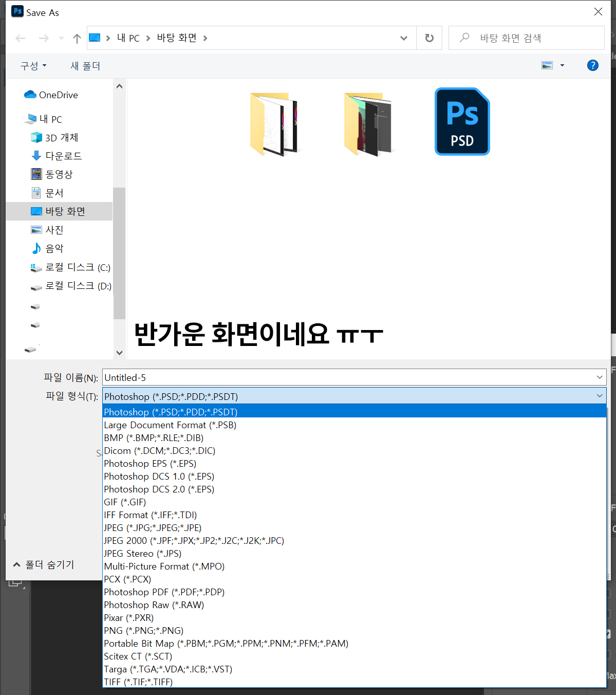Open the 다운로드 folder
This screenshot has width=616, height=695.
click(57, 156)
